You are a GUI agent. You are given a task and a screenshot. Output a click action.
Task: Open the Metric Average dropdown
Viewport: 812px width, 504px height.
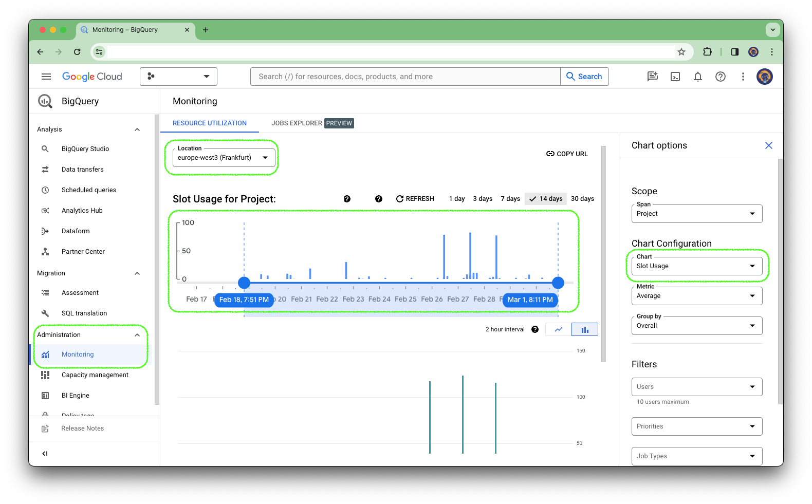point(697,296)
